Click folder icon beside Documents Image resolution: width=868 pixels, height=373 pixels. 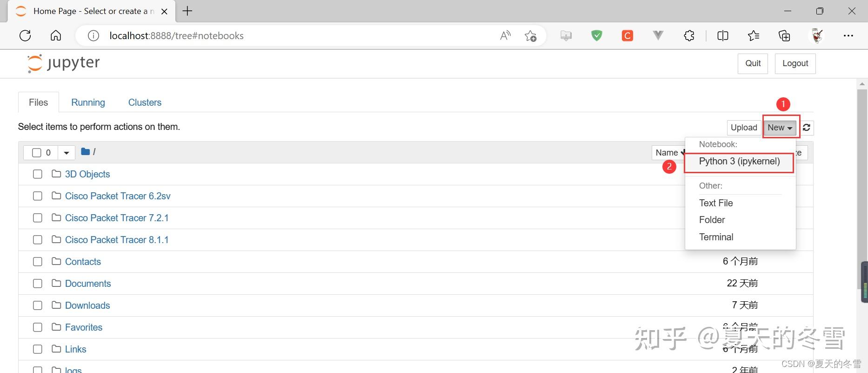tap(56, 283)
